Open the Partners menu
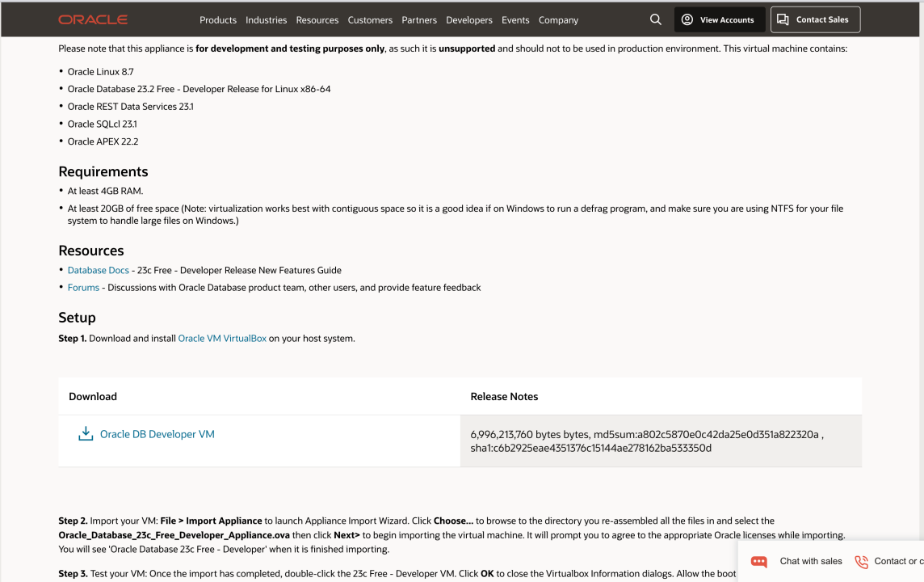This screenshot has height=582, width=924. point(419,20)
